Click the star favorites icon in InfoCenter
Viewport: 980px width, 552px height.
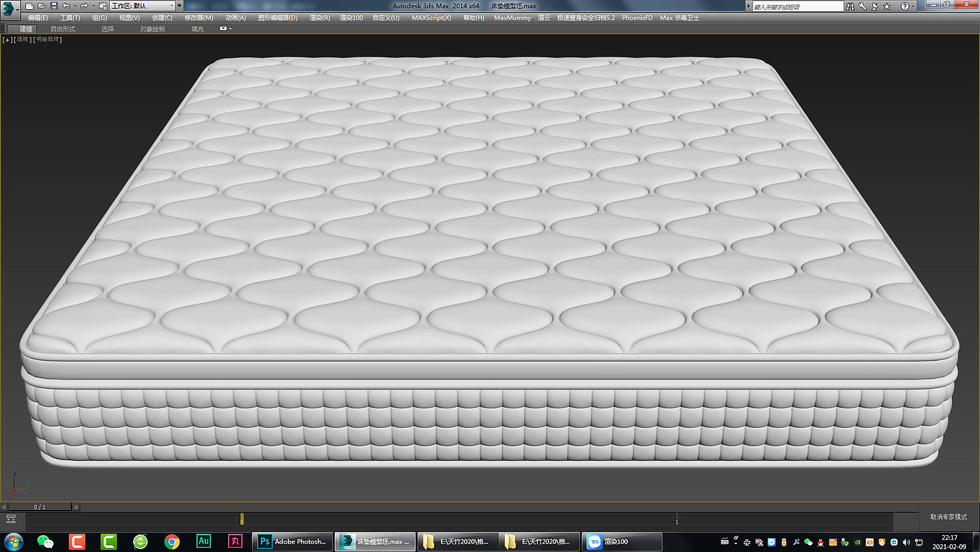pos(888,6)
